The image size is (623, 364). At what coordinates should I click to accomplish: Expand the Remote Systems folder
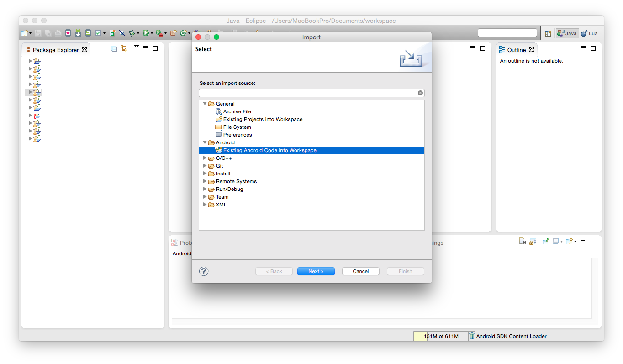[205, 181]
